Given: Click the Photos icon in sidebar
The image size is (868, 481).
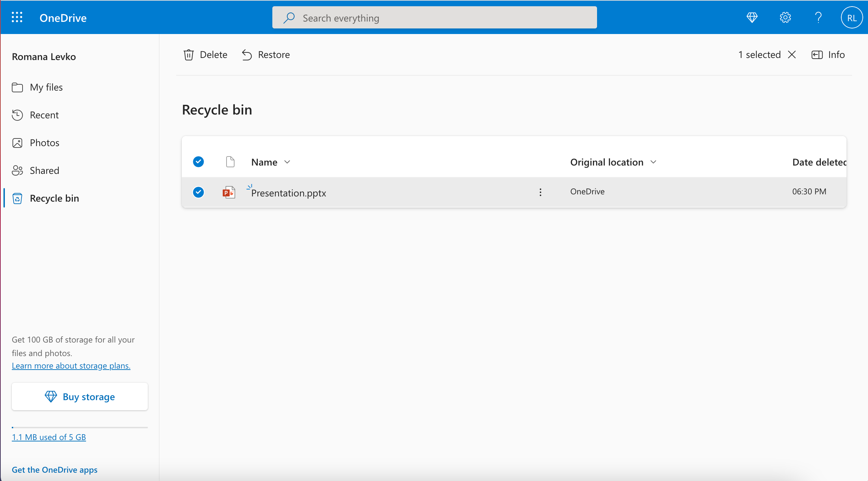Looking at the screenshot, I should [x=18, y=142].
